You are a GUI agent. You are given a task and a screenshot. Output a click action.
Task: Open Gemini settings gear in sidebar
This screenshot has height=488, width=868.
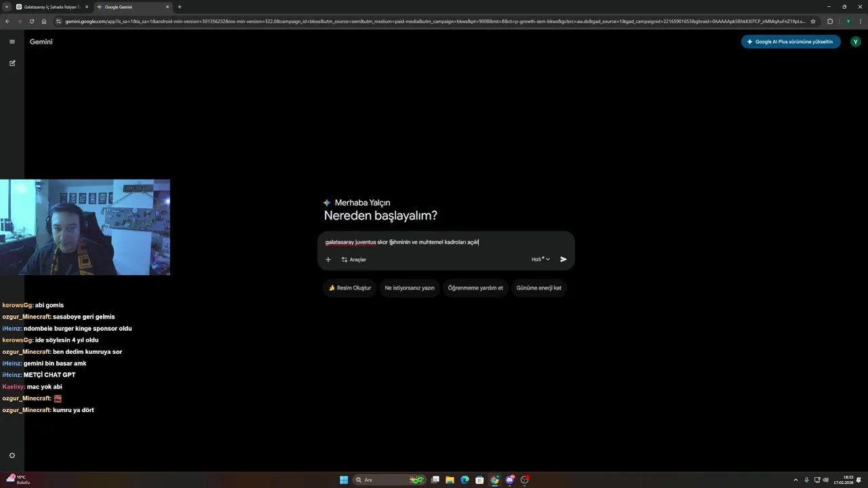(x=12, y=455)
